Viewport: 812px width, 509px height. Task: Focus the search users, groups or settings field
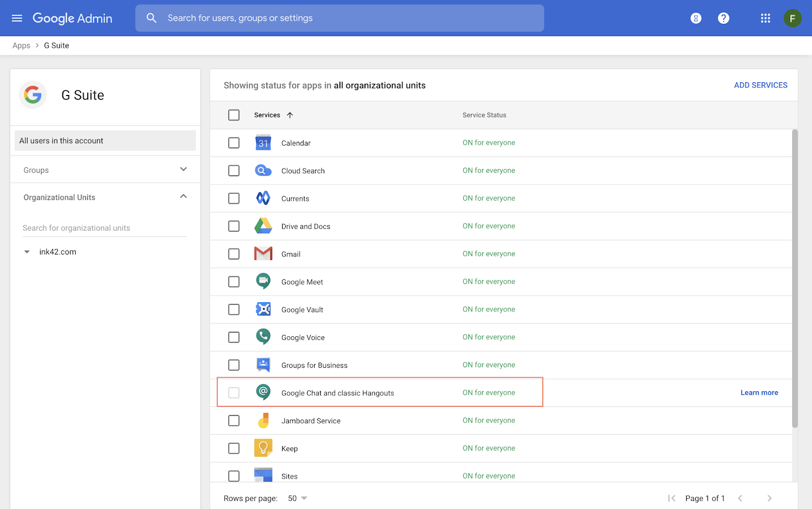click(x=340, y=18)
